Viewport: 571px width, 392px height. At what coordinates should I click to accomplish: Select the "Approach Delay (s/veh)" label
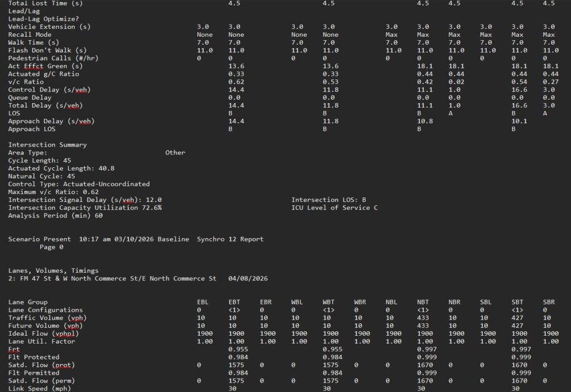pyautogui.click(x=51, y=121)
